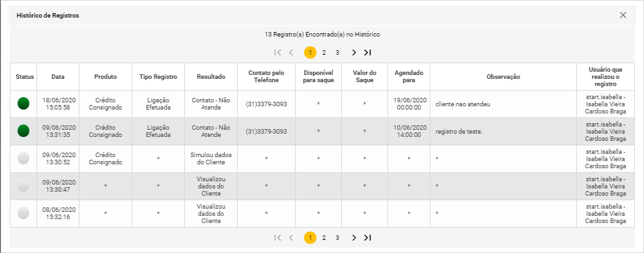Close the Histórico de Registros dialog
The width and height of the screenshot is (644, 253).
(x=623, y=15)
